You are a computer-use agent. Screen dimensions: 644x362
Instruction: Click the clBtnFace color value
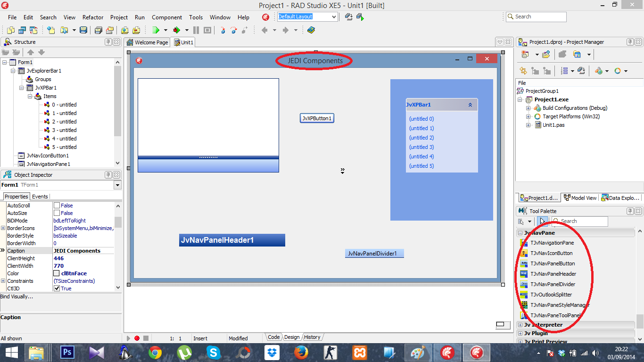pos(73,273)
